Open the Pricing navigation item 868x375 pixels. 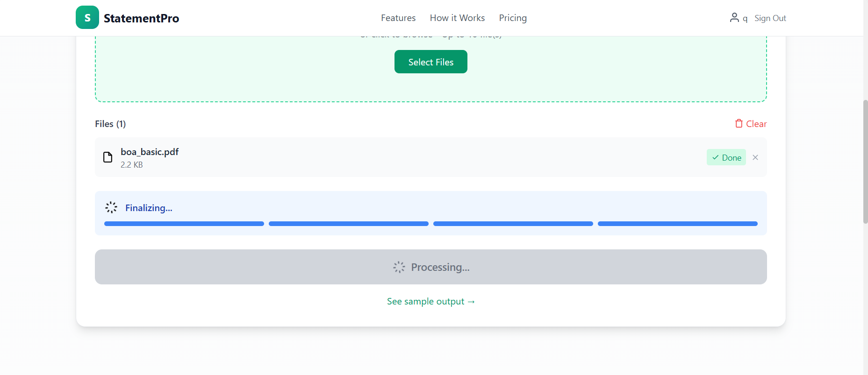pyautogui.click(x=513, y=18)
